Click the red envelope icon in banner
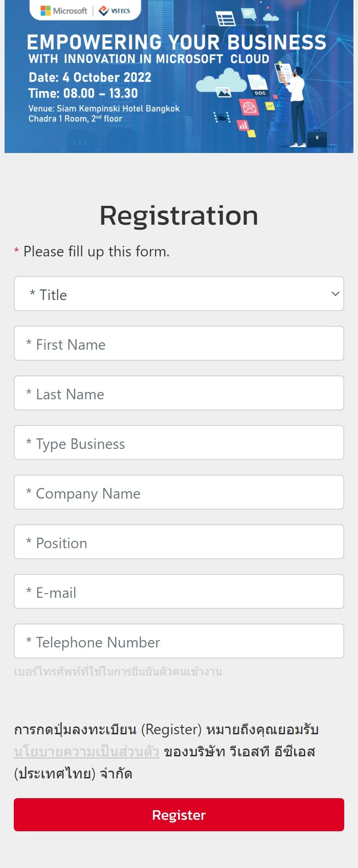 [x=249, y=108]
